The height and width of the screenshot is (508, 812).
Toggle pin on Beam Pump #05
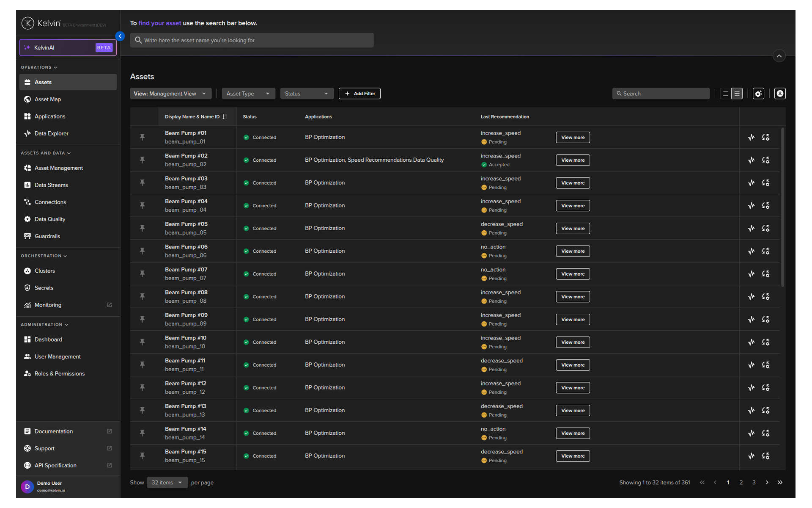[142, 228]
